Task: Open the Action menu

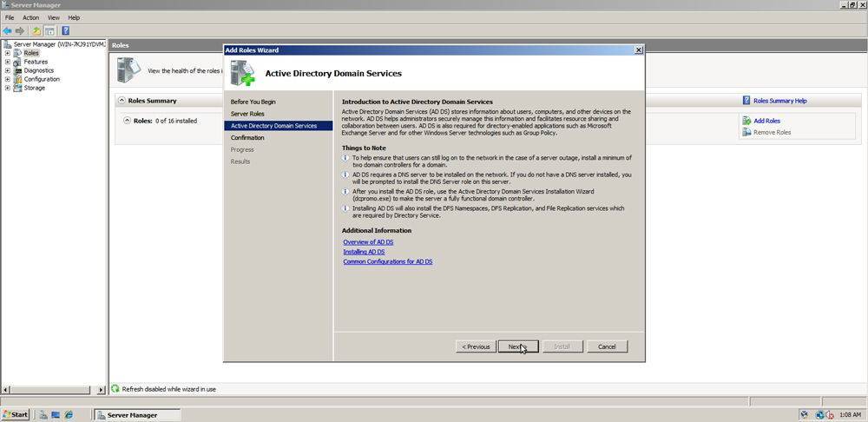Action: click(30, 17)
